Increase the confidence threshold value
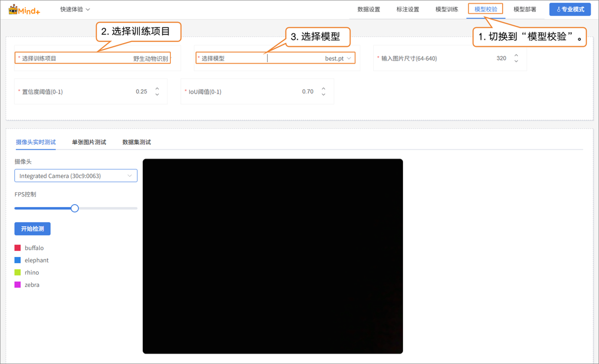This screenshot has height=364, width=599. coord(157,89)
